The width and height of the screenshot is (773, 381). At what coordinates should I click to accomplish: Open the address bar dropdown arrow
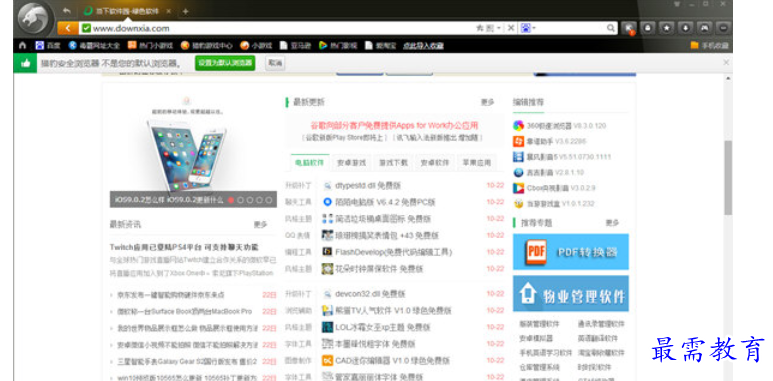(499, 28)
